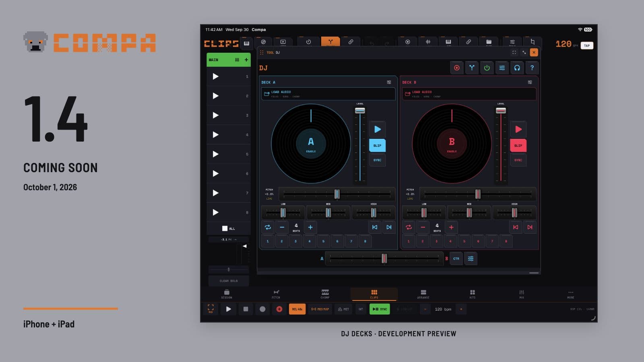Switch to the Chomp tab
644x362 pixels.
click(x=325, y=294)
